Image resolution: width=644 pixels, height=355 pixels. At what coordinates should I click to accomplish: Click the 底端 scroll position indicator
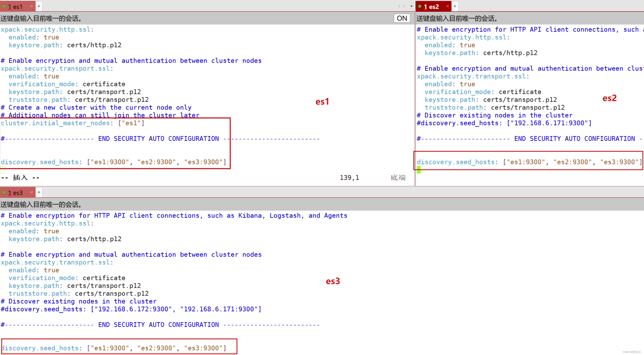click(x=398, y=177)
